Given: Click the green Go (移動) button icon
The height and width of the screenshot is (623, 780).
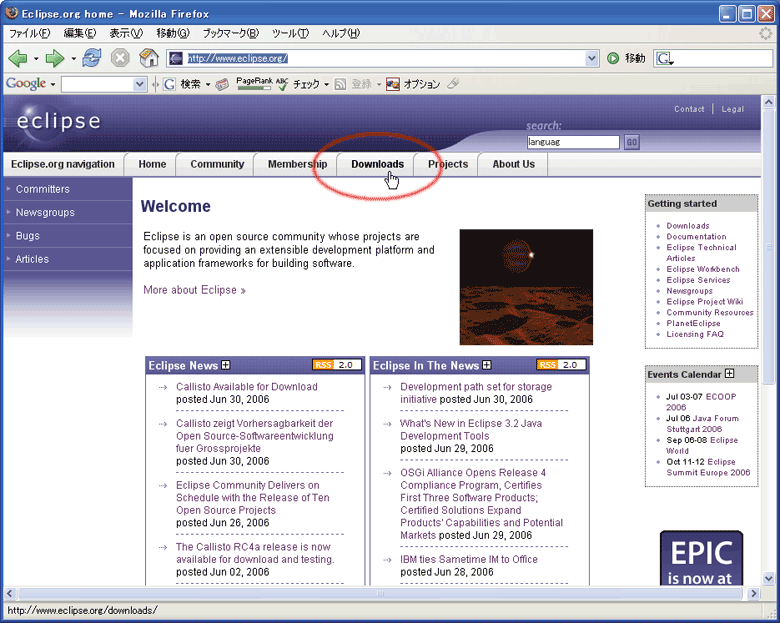Looking at the screenshot, I should coord(613,59).
